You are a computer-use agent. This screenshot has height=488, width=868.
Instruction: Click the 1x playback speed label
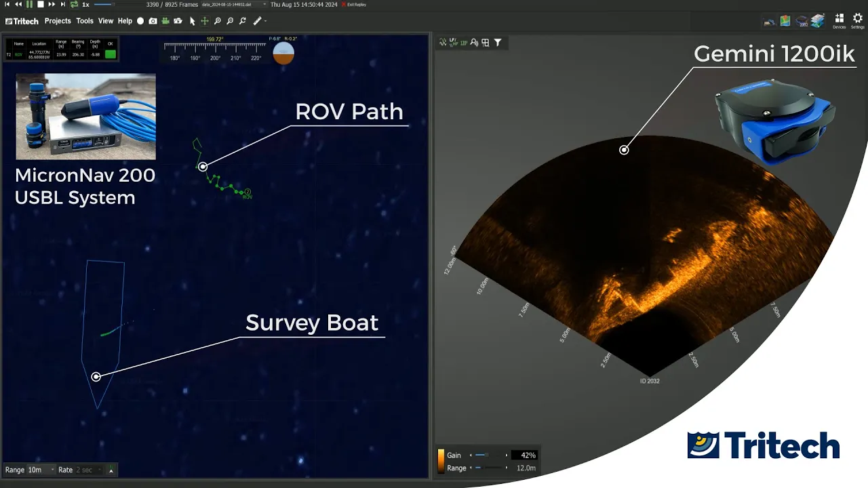click(x=85, y=4)
